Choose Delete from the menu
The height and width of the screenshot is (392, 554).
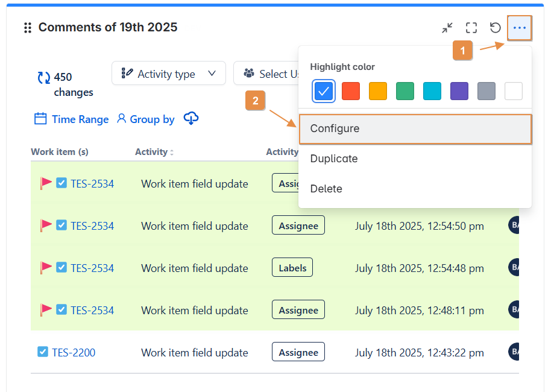pos(326,189)
